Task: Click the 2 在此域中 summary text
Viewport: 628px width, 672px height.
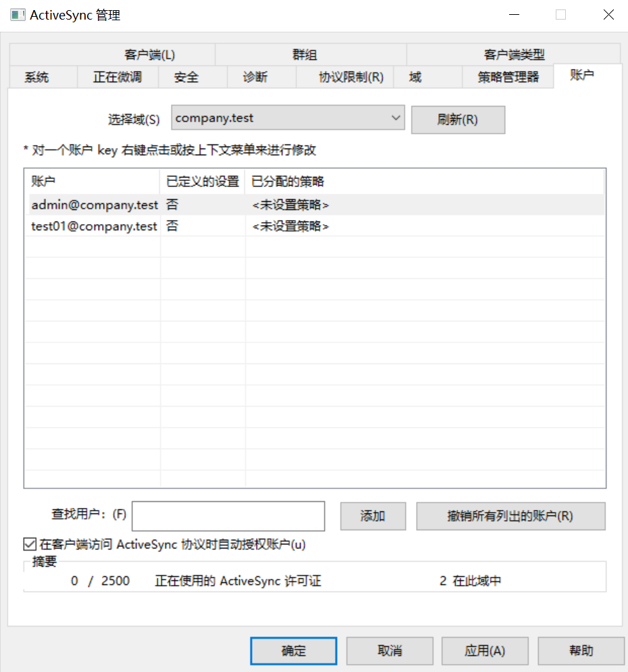Action: click(x=471, y=581)
